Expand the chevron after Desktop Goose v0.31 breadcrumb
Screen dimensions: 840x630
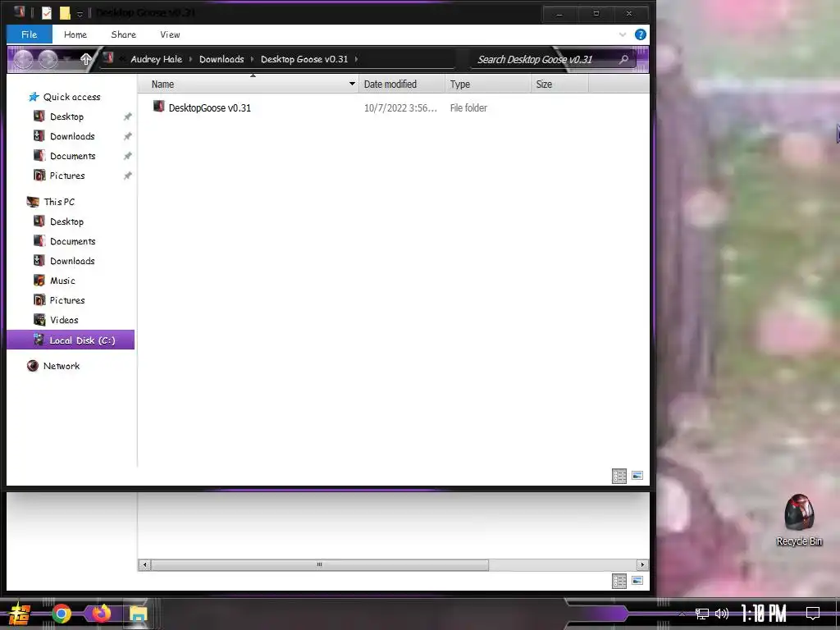point(356,59)
